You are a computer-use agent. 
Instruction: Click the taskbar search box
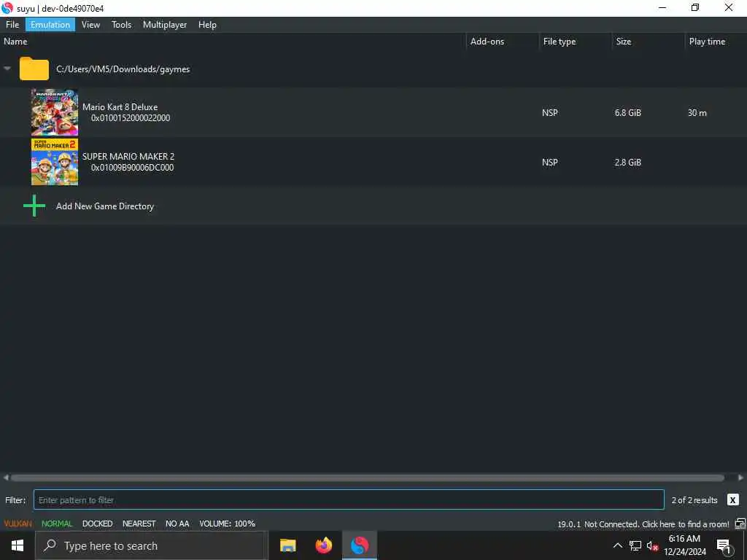pyautogui.click(x=152, y=545)
